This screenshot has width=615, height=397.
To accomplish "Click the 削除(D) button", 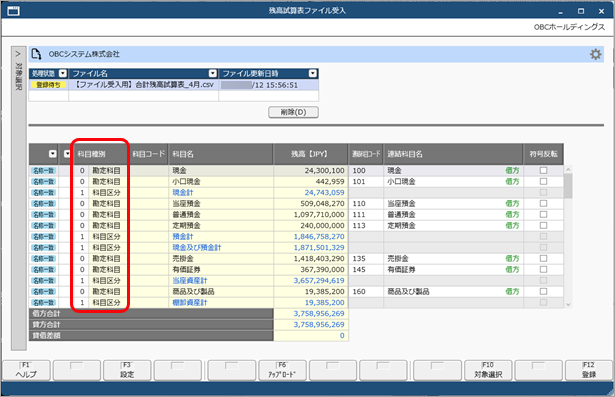I will click(x=293, y=112).
